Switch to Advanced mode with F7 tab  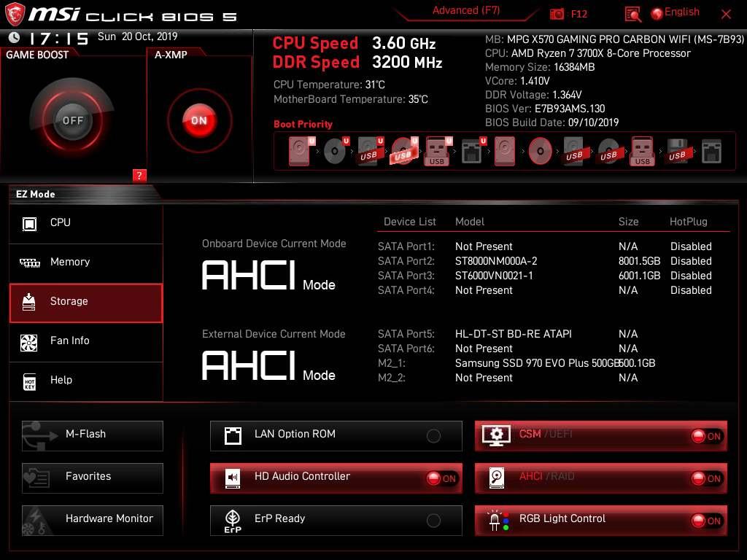[x=465, y=10]
